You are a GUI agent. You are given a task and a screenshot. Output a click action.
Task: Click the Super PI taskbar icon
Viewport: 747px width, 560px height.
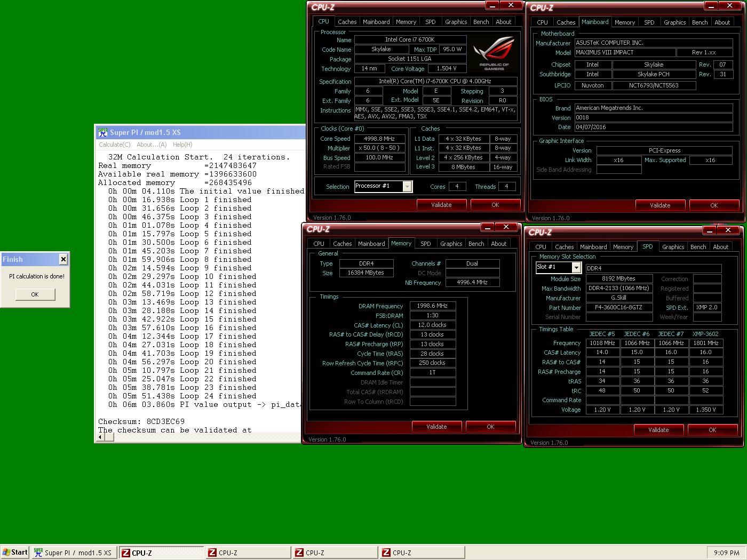click(38, 553)
